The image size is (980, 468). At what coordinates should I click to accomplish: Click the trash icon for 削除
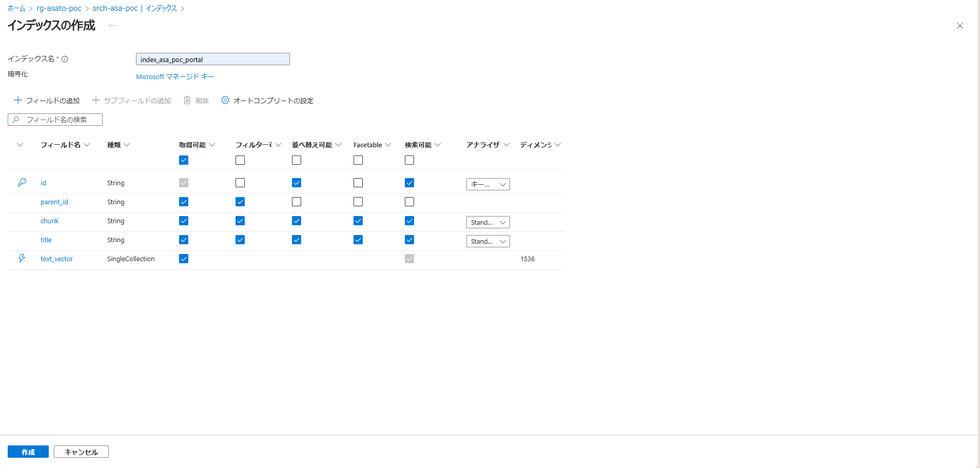pyautogui.click(x=187, y=100)
